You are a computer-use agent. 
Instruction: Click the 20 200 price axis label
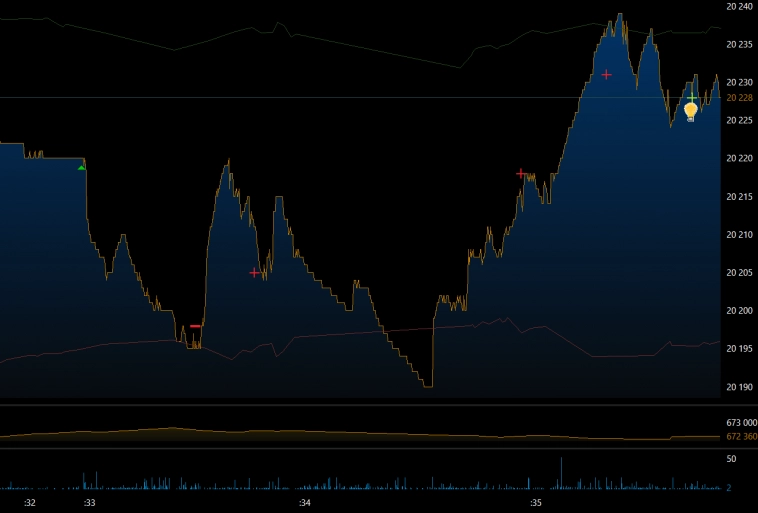pos(740,311)
